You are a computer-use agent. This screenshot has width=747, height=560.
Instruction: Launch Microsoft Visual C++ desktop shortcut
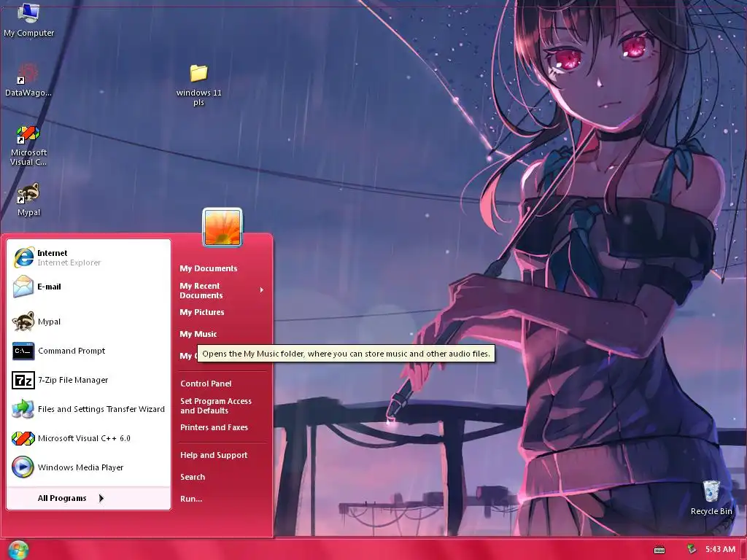(x=28, y=145)
